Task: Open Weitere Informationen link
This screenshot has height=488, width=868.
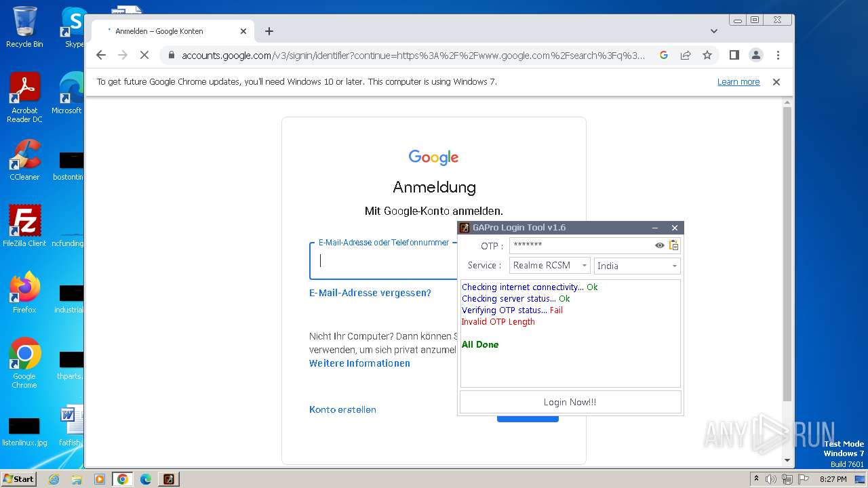Action: 359,363
